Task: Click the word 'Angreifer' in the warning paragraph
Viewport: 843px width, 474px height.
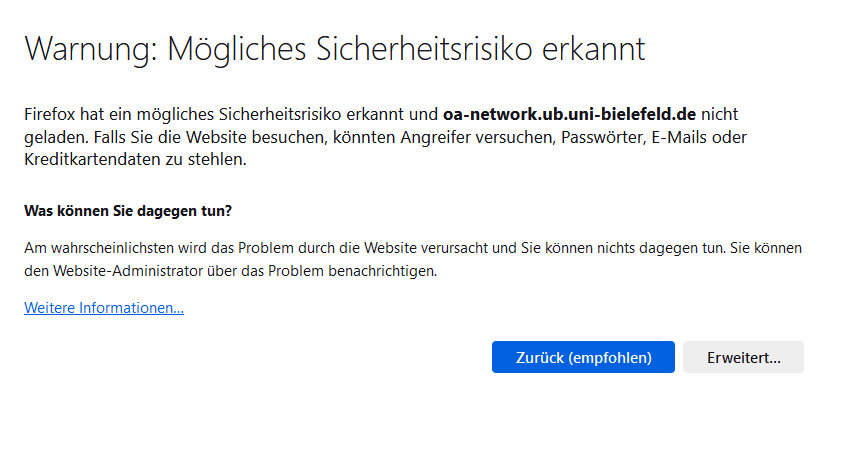Action: point(435,137)
